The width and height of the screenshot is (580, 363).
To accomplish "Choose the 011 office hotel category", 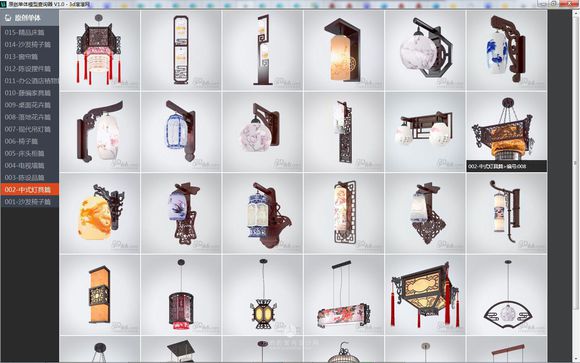I will (x=30, y=81).
